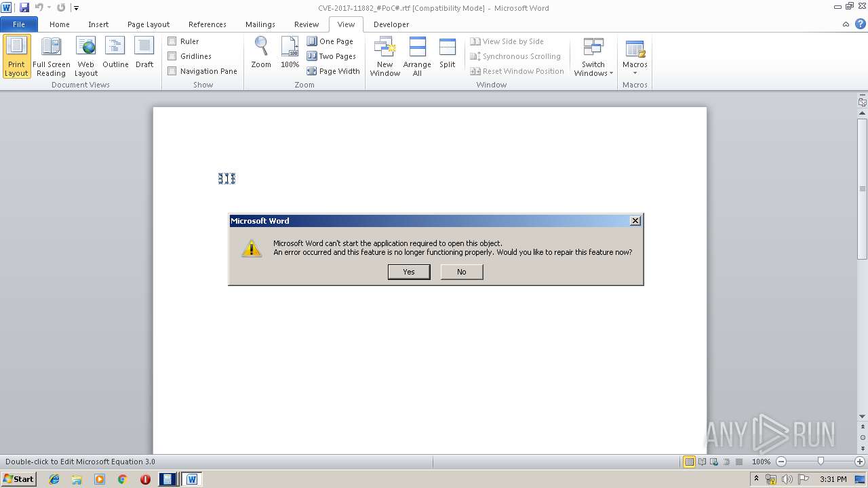
Task: Click the Zoom In plus button
Action: pos(860,462)
